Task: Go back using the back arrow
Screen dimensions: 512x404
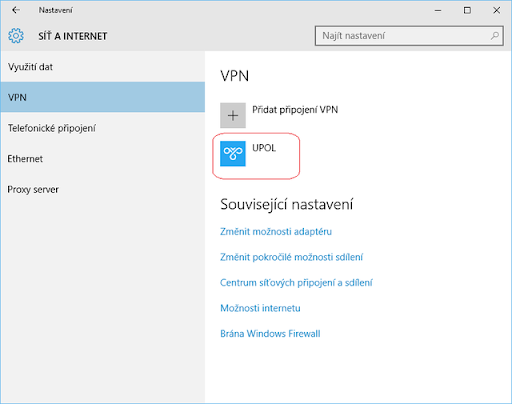Action: [16, 10]
